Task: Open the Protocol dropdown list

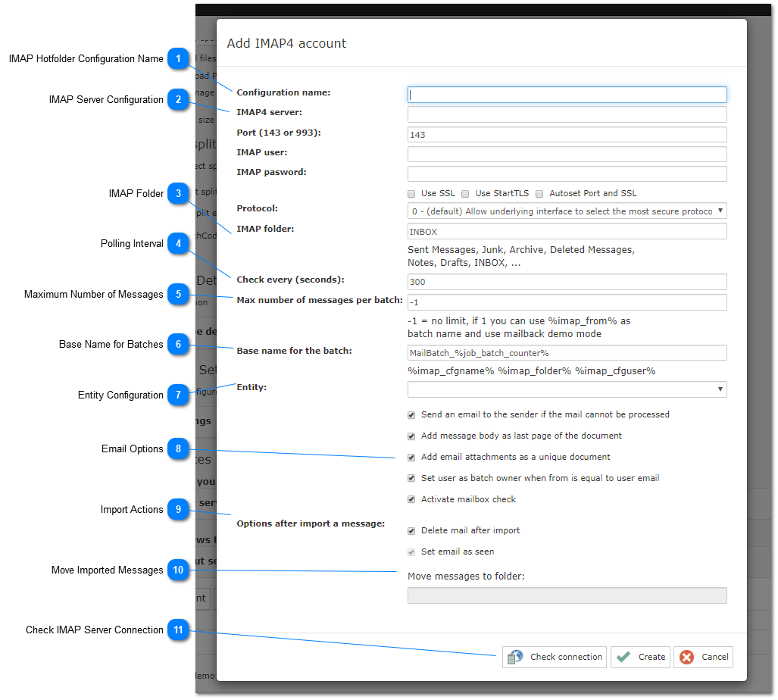Action: coord(567,211)
